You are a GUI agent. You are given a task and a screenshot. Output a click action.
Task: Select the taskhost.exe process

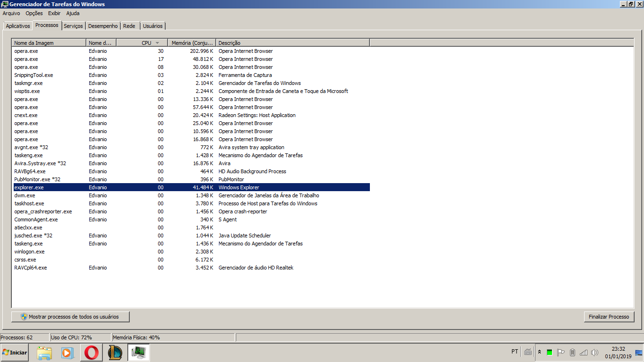pos(191,203)
